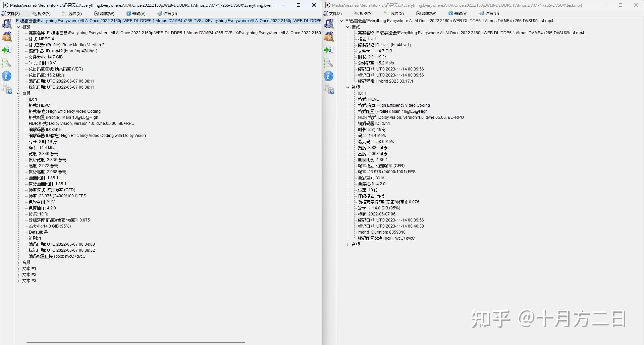Viewport: 644px width, 345px height.
Task: Open preferences tools icon in left window sidebar
Action: coord(7,63)
